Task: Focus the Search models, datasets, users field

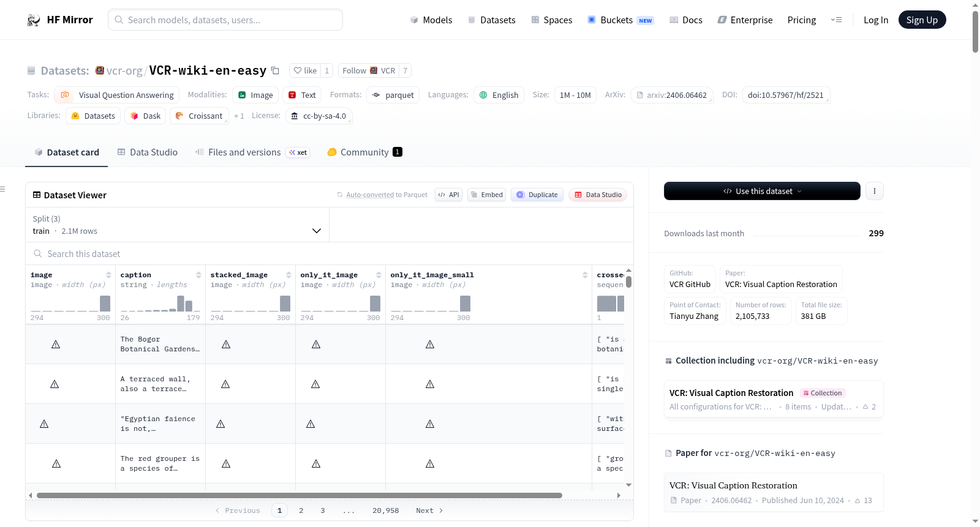Action: 225,20
